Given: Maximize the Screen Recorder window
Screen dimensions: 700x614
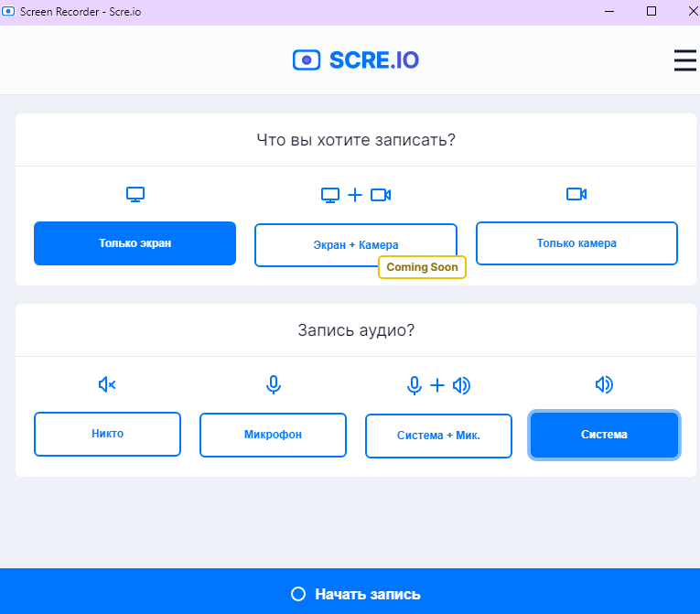Looking at the screenshot, I should [652, 12].
